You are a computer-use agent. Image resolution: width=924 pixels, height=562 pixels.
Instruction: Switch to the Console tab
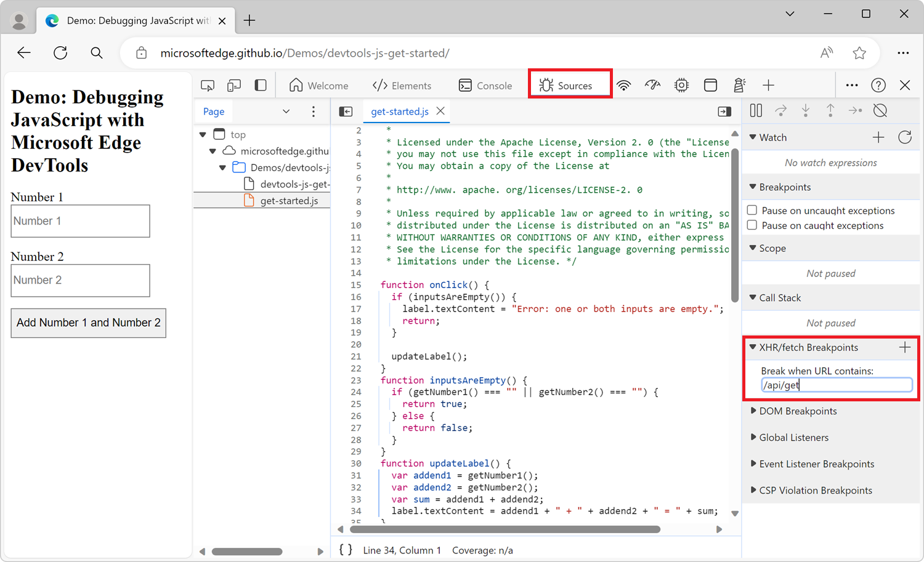tap(486, 85)
